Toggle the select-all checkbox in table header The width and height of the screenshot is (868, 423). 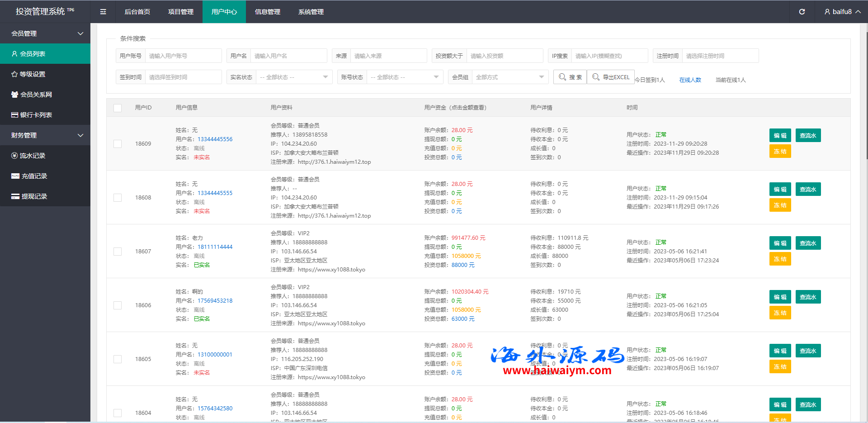(118, 108)
